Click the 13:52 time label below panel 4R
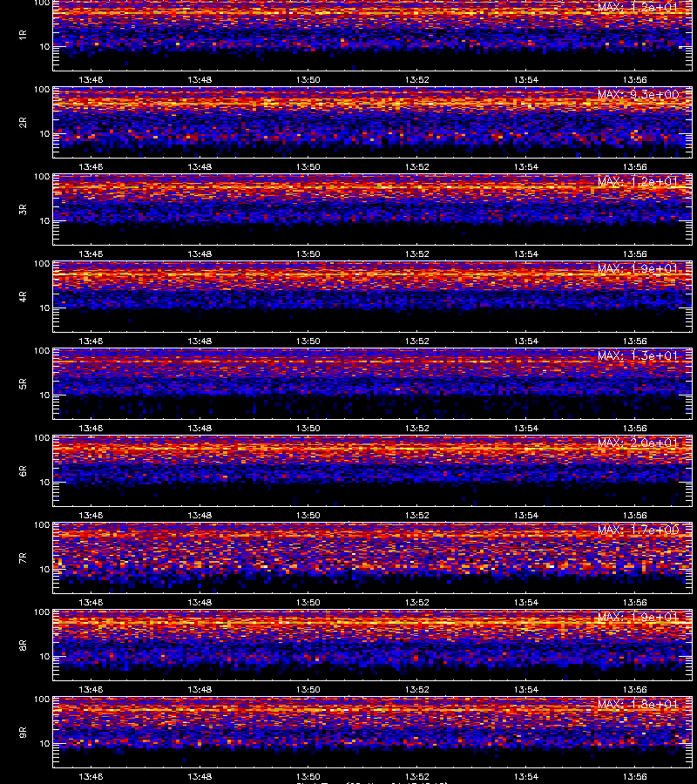Image resolution: width=697 pixels, height=784 pixels. 417,341
